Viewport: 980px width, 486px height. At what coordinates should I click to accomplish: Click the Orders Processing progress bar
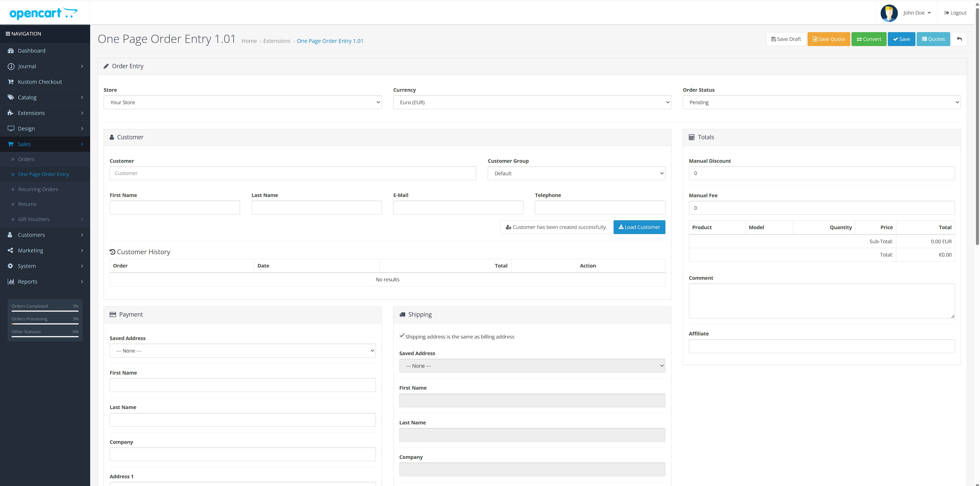(44, 323)
